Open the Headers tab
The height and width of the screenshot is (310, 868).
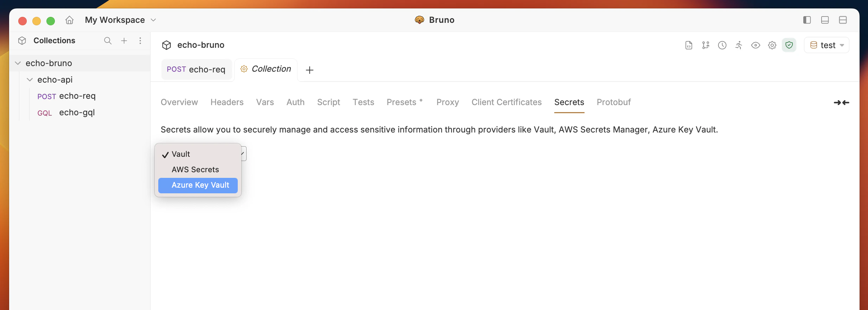pos(227,102)
